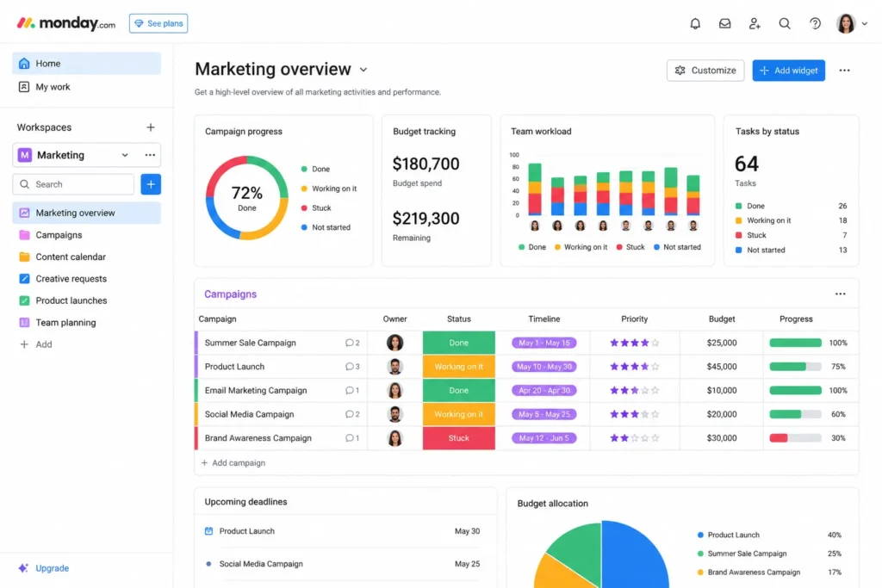Click Summer Sale Campaign Done status

click(x=459, y=343)
